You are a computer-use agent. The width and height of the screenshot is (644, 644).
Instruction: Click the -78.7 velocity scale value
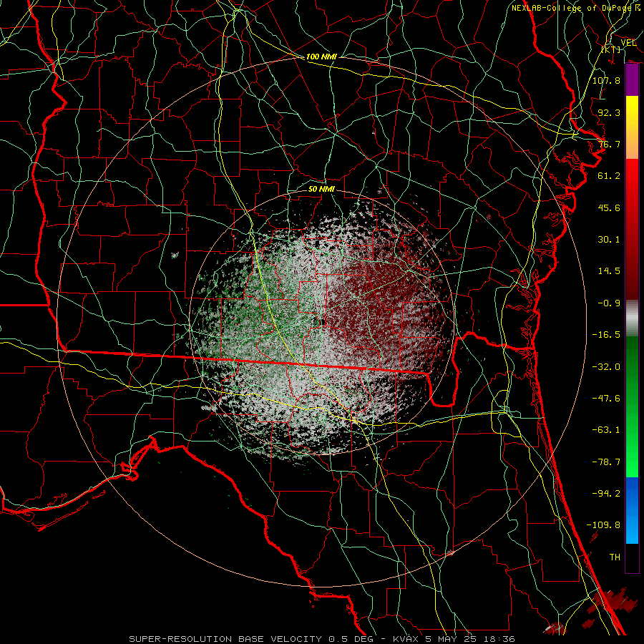click(606, 462)
